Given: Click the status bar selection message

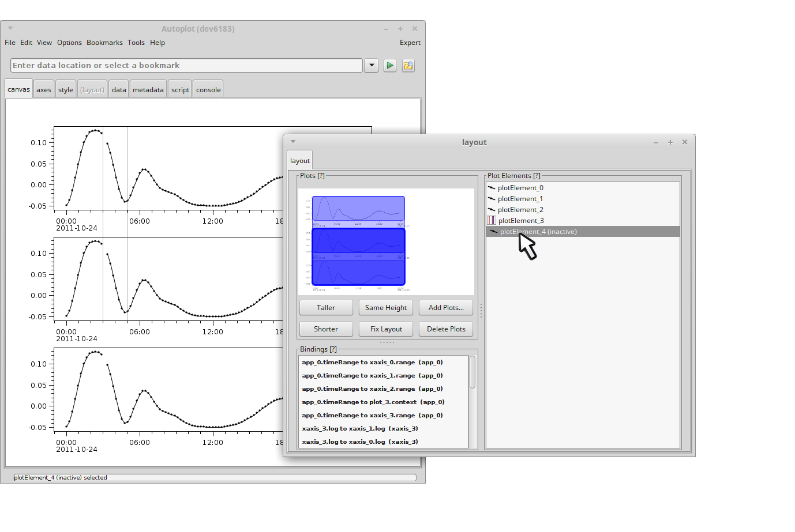Looking at the screenshot, I should [x=61, y=477].
